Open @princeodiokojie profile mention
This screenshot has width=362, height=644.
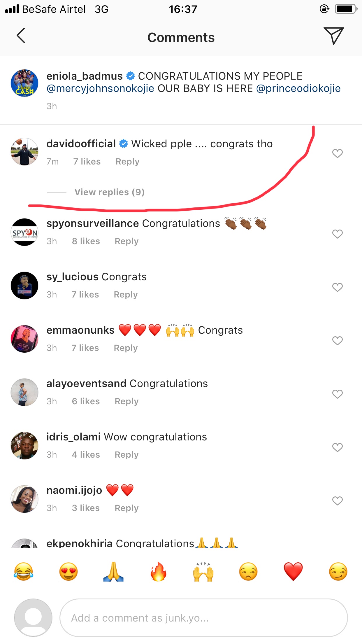click(298, 88)
